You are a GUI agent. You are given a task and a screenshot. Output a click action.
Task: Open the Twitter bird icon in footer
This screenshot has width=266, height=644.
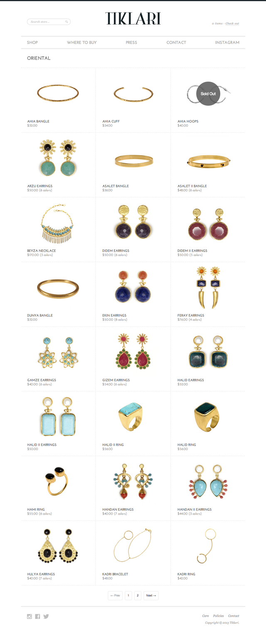[46, 617]
